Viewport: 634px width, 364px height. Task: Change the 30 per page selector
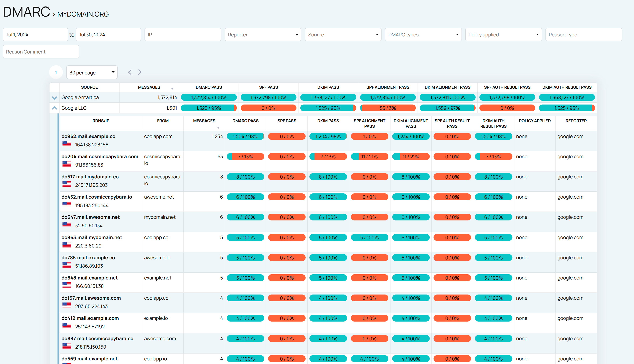(x=92, y=72)
